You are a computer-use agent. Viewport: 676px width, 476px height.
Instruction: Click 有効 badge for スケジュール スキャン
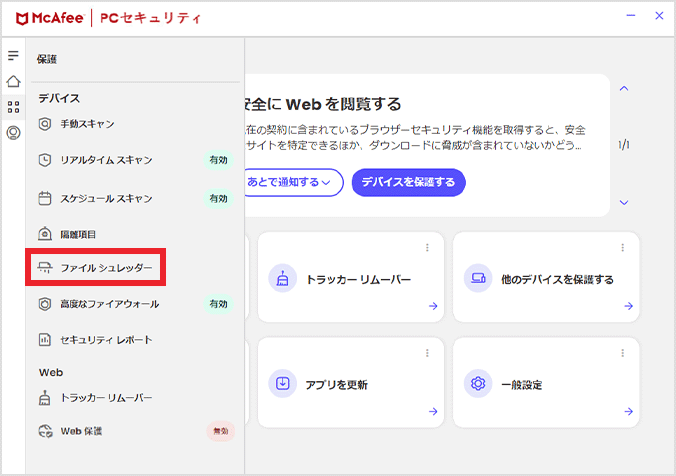point(219,198)
